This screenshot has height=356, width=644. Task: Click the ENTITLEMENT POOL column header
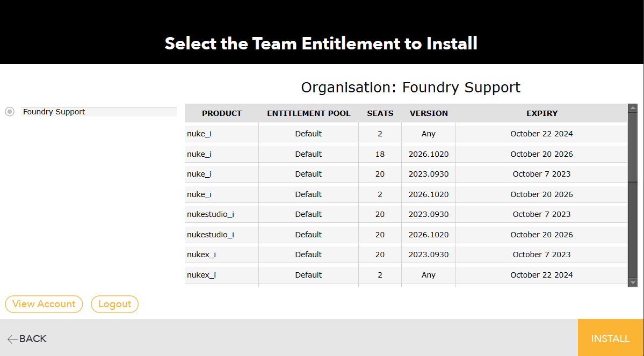(x=309, y=113)
